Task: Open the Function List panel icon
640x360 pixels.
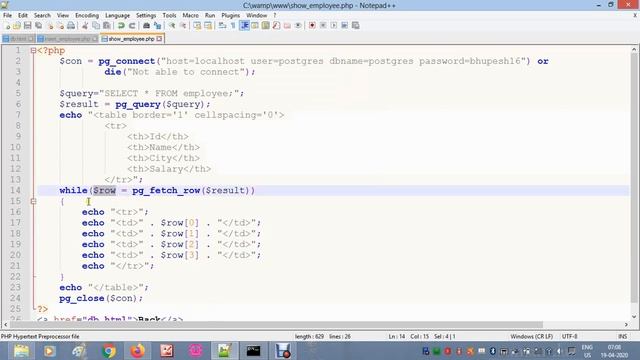Action: 276,26
